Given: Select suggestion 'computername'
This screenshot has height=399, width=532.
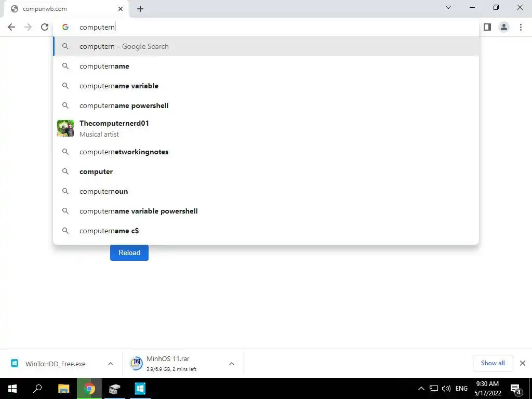Looking at the screenshot, I should point(266,66).
